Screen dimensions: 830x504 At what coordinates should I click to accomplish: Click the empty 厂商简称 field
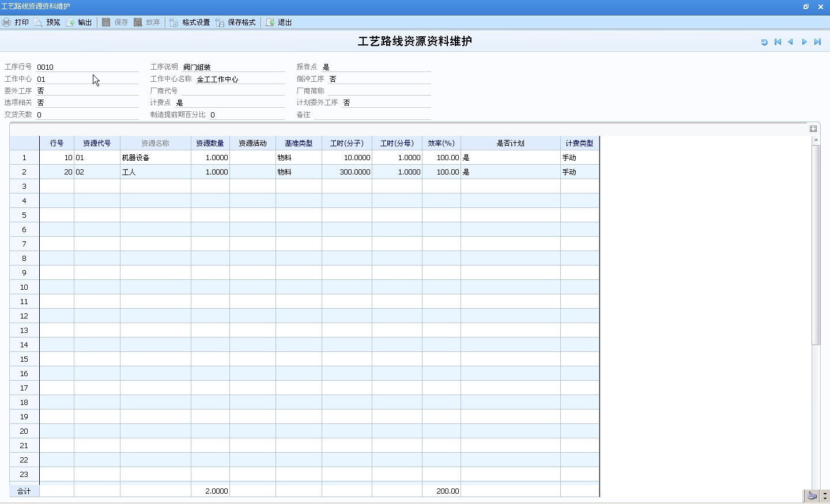coord(380,91)
